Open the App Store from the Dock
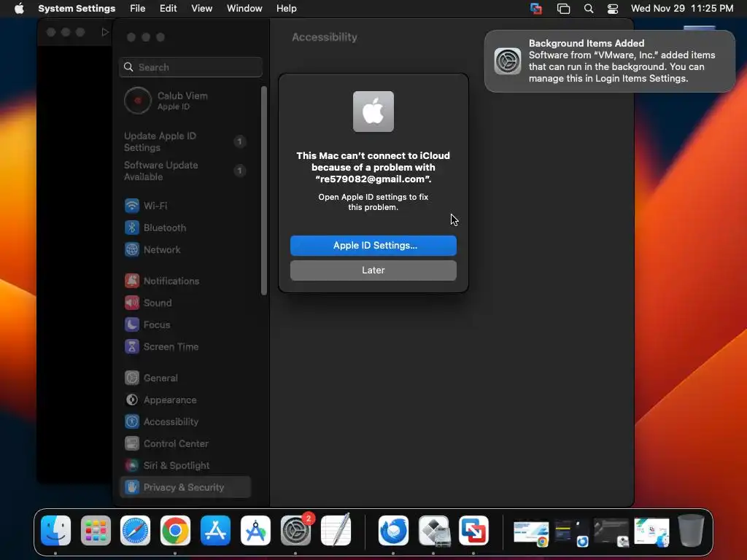The image size is (747, 560). point(215,531)
